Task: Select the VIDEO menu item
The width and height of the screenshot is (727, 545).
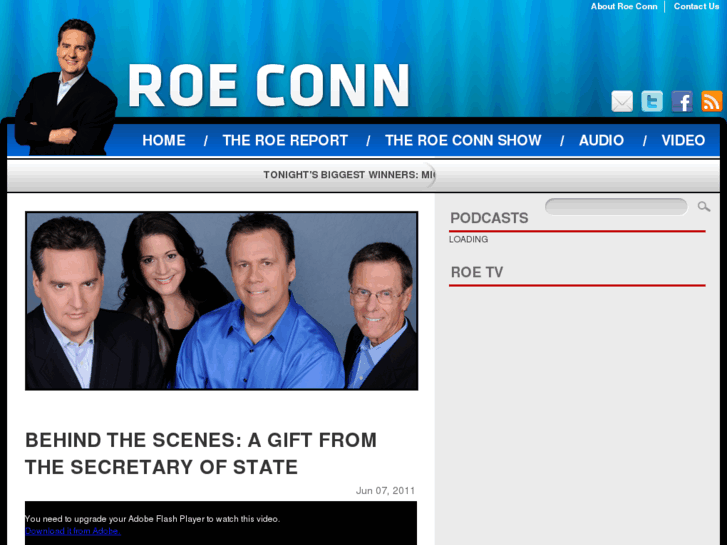Action: pyautogui.click(x=683, y=140)
